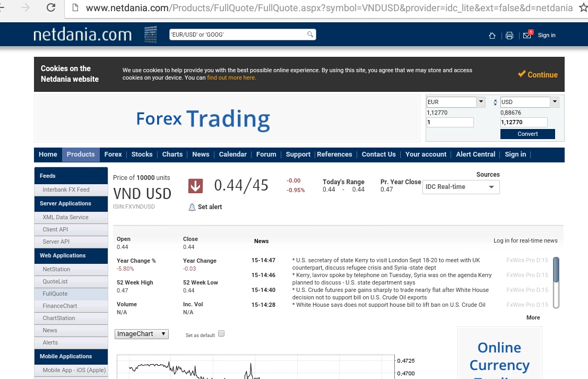Screen dimensions: 588x379
Task: Expand the IDC Real-time sources dropdown
Action: [461, 187]
